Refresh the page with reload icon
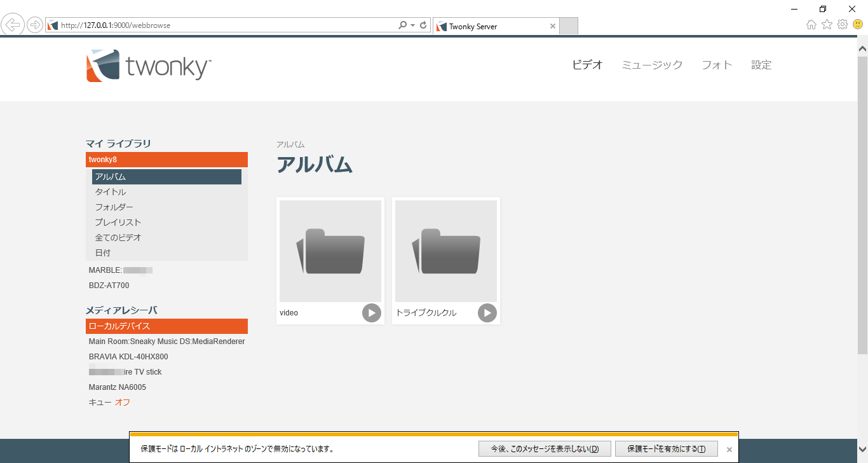868x463 pixels. 423,25
